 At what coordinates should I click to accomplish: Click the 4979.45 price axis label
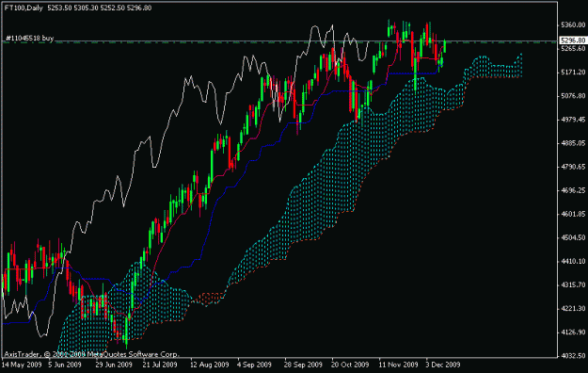[573, 120]
